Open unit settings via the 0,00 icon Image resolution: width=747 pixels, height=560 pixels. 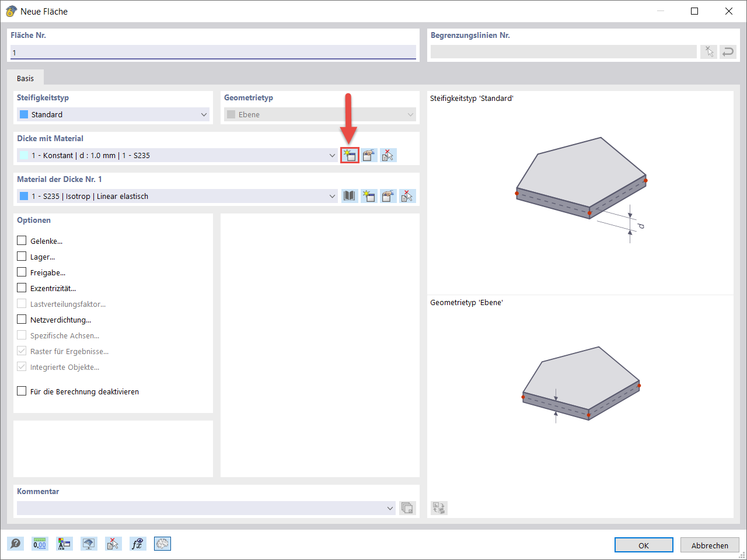point(40,543)
